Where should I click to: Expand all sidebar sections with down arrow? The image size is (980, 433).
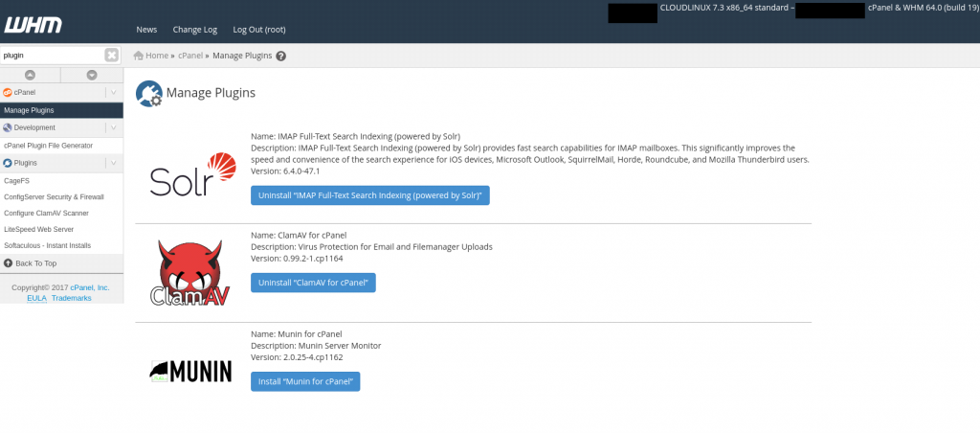tap(92, 75)
